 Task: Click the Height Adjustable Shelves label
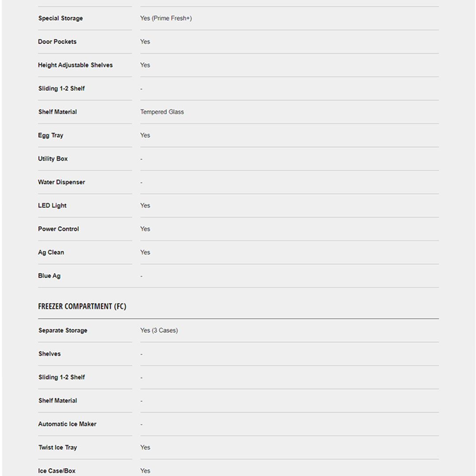pyautogui.click(x=75, y=65)
